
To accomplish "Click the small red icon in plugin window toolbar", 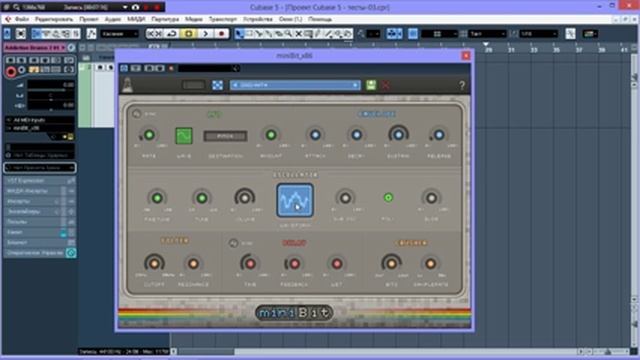I will [171, 68].
